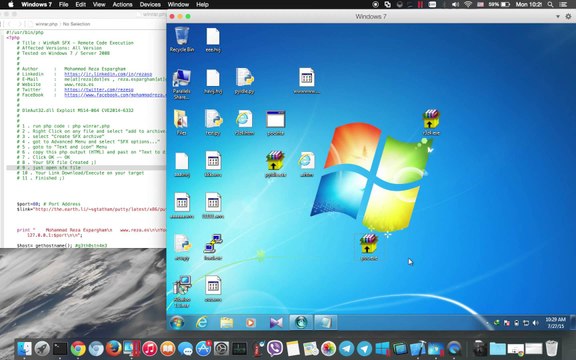Click winrar.php in editor breadcrumb bar
This screenshot has height=360, width=576.
click(47, 24)
